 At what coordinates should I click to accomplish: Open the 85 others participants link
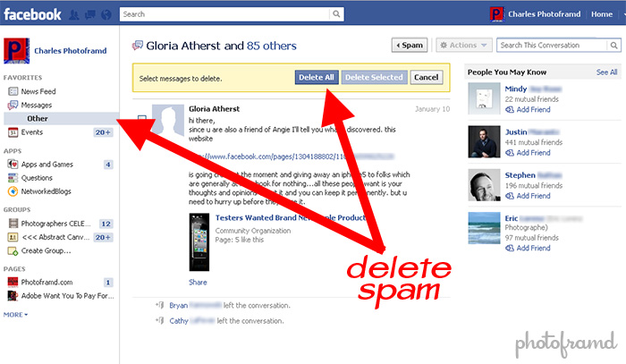(272, 46)
